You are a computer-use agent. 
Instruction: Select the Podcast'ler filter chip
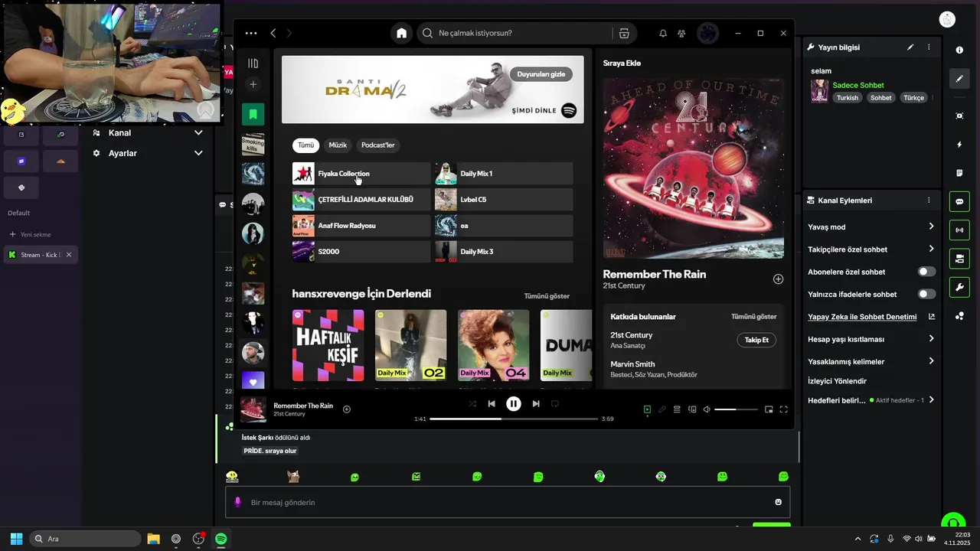pyautogui.click(x=378, y=145)
